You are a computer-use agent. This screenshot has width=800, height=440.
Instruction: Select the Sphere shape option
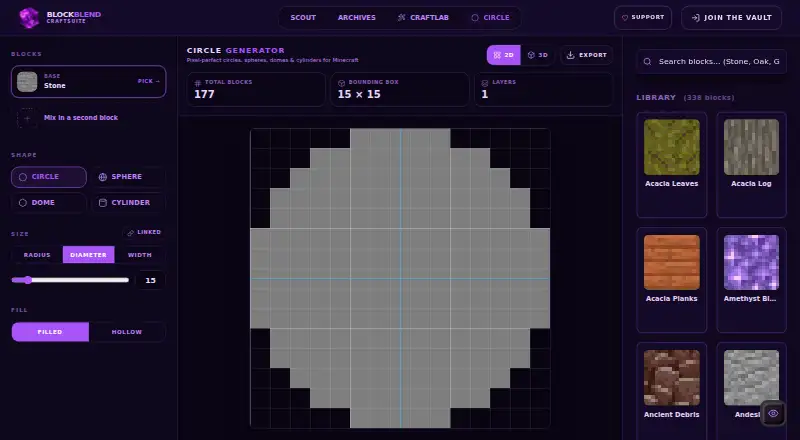[x=128, y=177]
